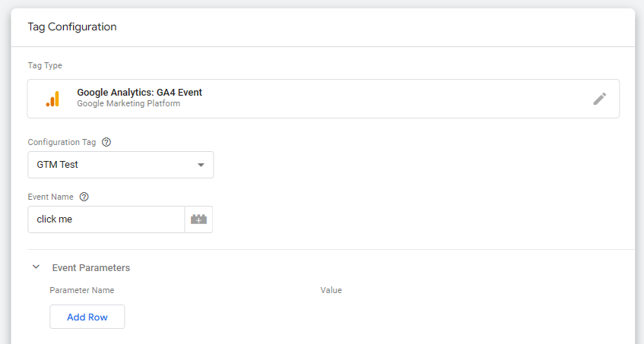Click the Tag Configuration heading

(x=72, y=27)
